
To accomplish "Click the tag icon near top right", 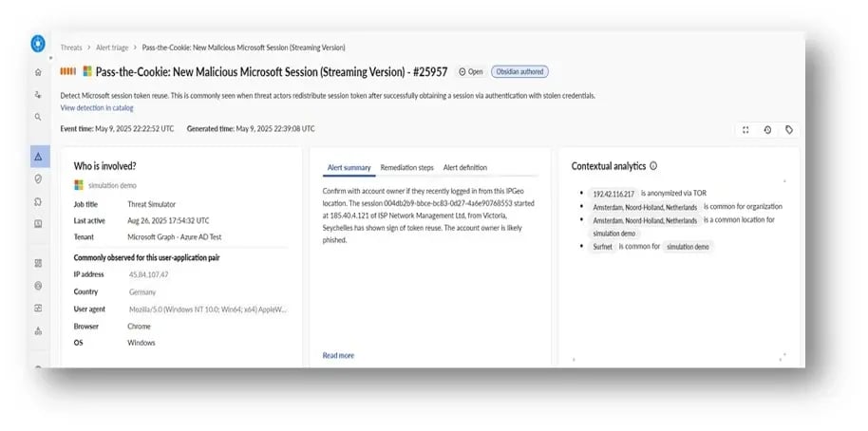I will 789,130.
